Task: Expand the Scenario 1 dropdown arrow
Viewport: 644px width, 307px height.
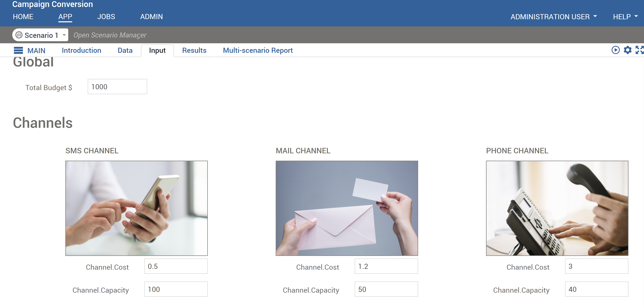Action: point(64,35)
